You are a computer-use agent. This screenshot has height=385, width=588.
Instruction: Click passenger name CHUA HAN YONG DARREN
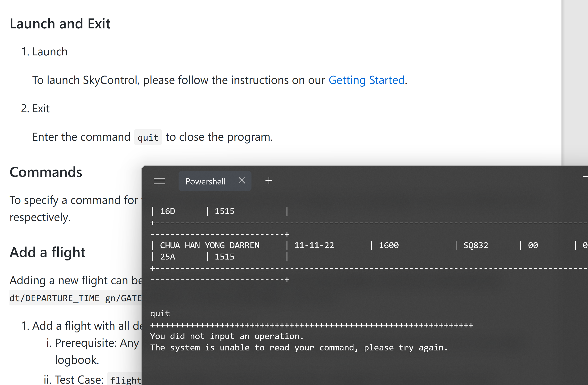pos(210,245)
